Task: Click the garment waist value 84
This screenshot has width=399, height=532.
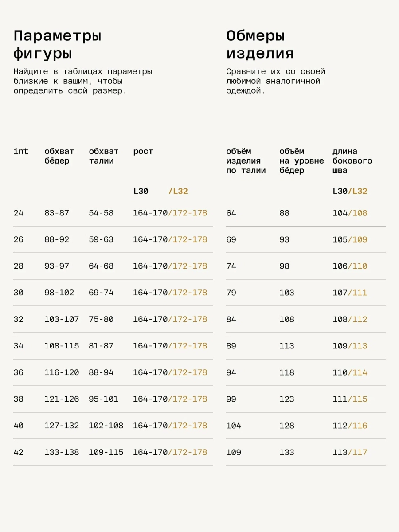Action: tap(231, 319)
